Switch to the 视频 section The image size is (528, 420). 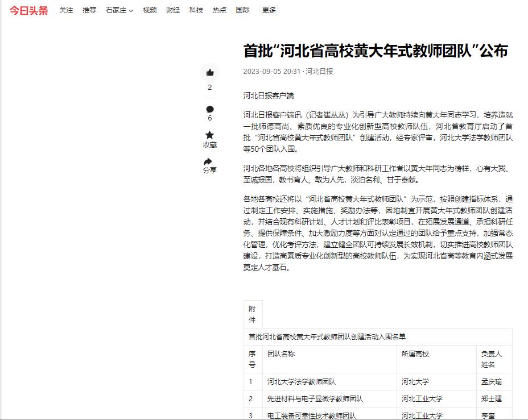click(150, 10)
